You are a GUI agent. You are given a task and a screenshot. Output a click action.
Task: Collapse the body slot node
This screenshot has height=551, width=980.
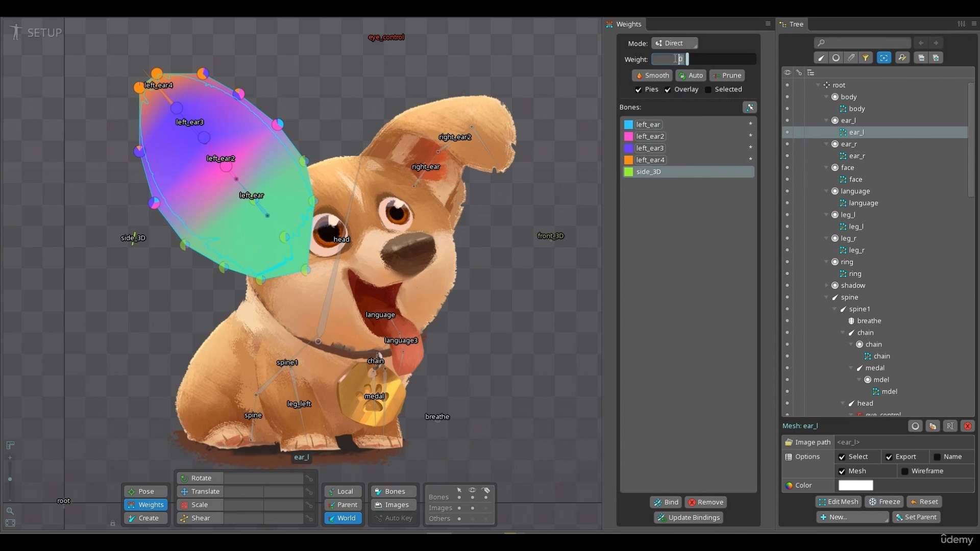826,97
